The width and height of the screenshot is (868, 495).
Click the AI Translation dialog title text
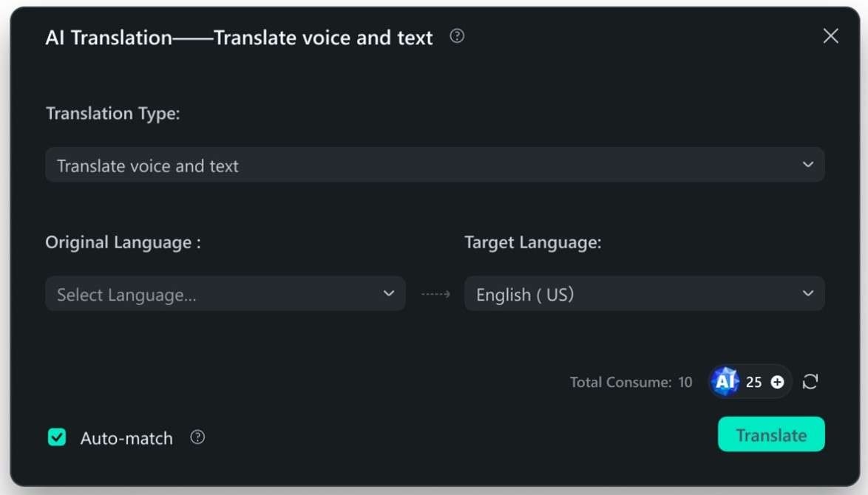[x=239, y=38]
